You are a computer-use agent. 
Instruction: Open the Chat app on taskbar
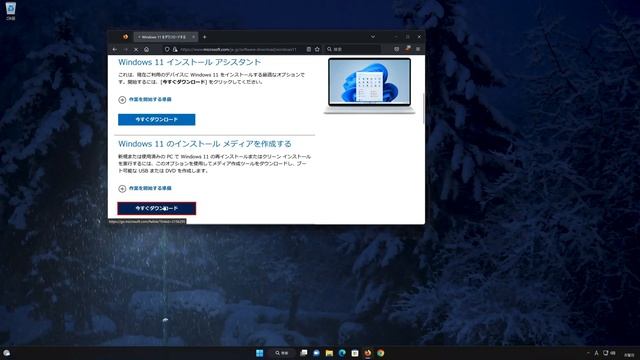[316, 353]
